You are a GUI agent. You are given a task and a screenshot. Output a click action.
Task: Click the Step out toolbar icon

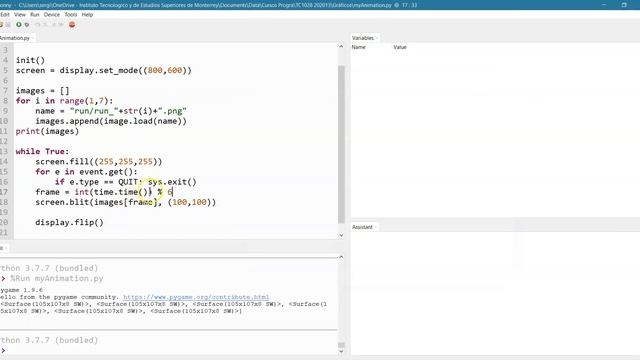click(x=53, y=24)
